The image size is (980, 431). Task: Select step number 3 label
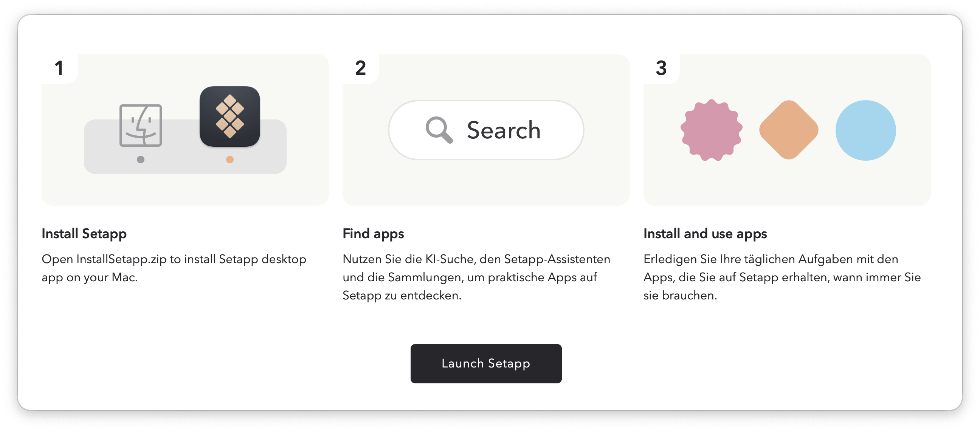point(661,68)
